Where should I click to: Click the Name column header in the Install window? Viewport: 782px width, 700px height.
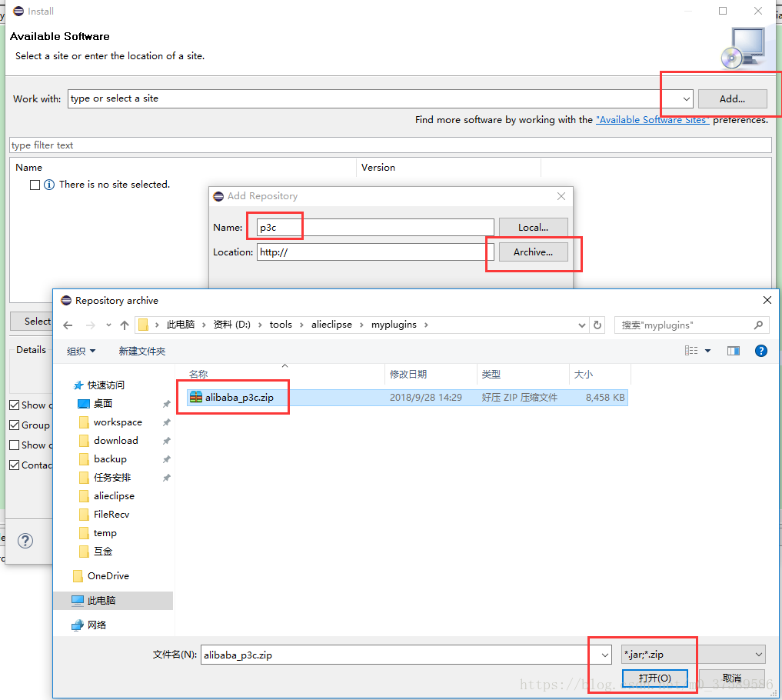29,168
